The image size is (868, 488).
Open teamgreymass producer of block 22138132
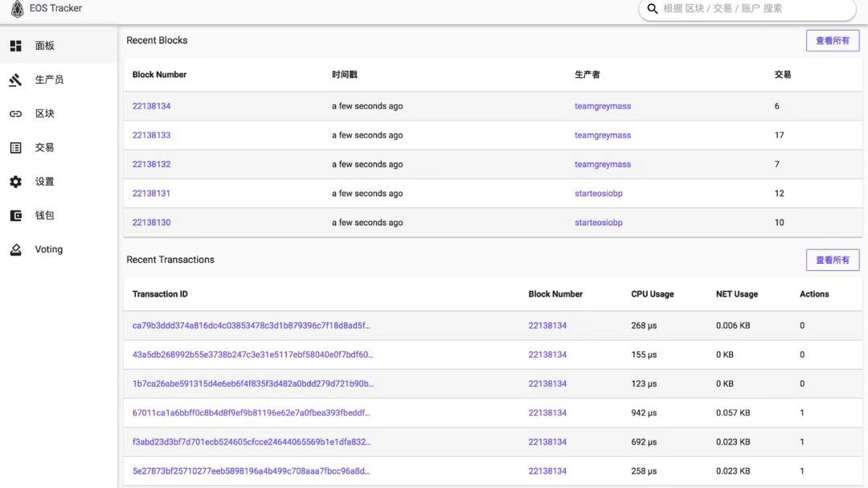point(602,165)
